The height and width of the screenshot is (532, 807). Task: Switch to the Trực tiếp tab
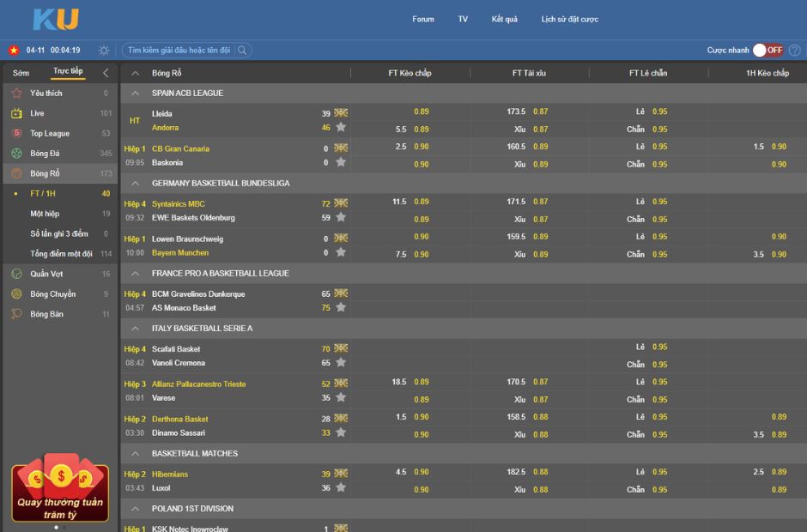[68, 71]
